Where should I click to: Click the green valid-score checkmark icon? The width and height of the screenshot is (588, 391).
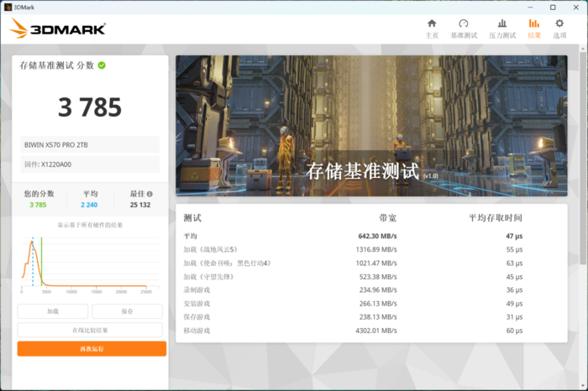[x=102, y=65]
